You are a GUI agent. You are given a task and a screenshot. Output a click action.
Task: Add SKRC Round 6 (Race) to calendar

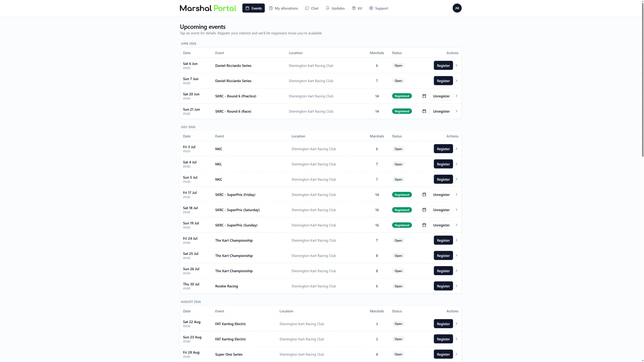(424, 111)
